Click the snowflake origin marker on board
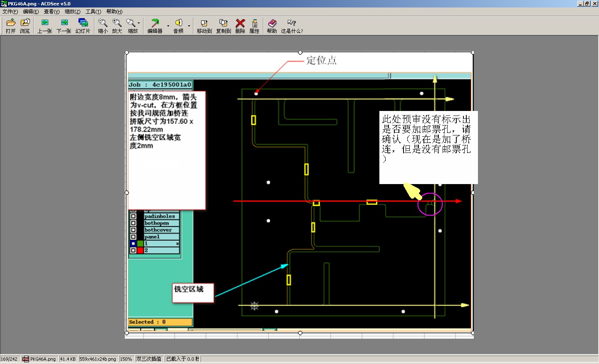This screenshot has width=599, height=364. (x=255, y=306)
